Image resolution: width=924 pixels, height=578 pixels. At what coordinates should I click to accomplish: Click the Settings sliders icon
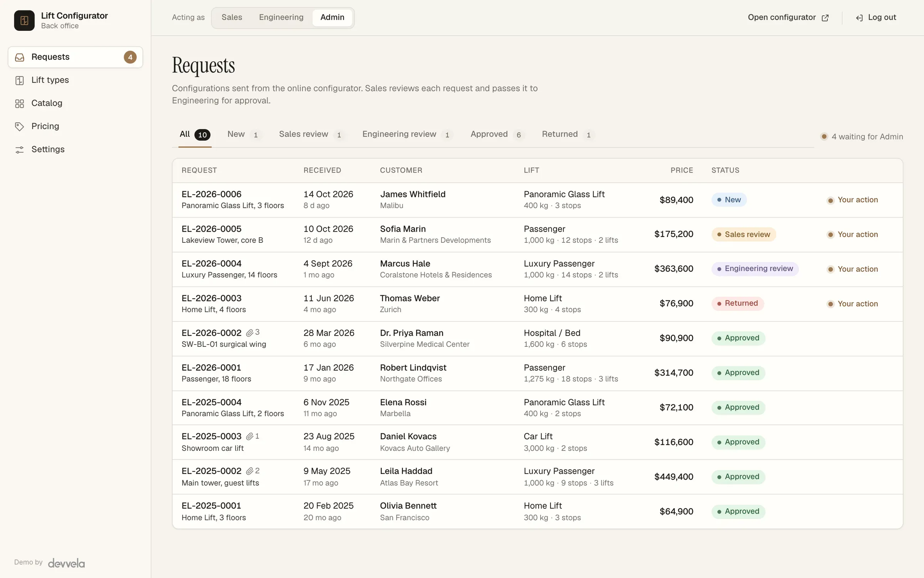(20, 150)
